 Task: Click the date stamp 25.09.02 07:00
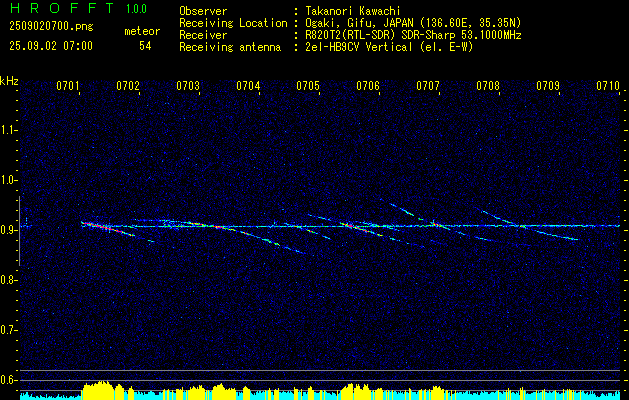point(51,46)
